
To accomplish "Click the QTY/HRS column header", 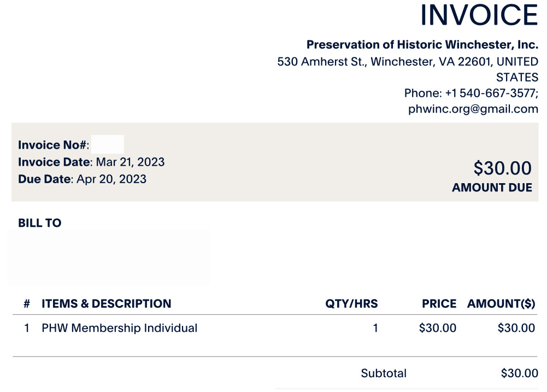I will tap(352, 303).
